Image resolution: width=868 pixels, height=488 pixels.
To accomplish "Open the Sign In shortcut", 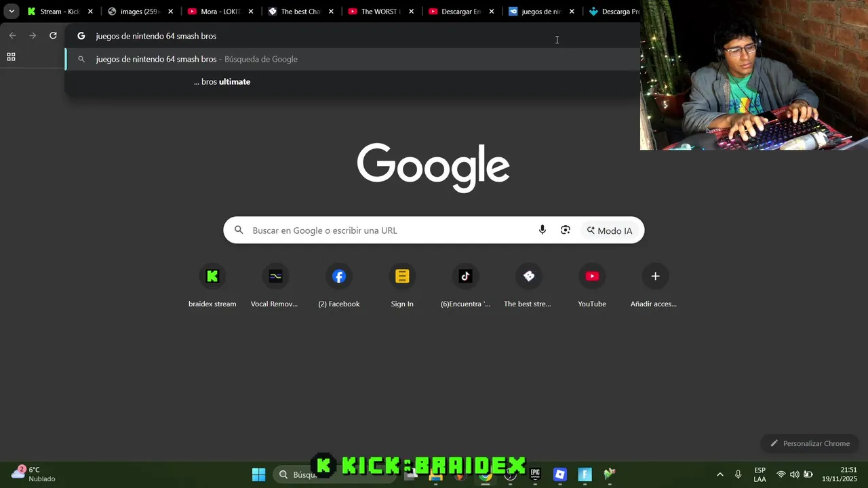I will [402, 286].
